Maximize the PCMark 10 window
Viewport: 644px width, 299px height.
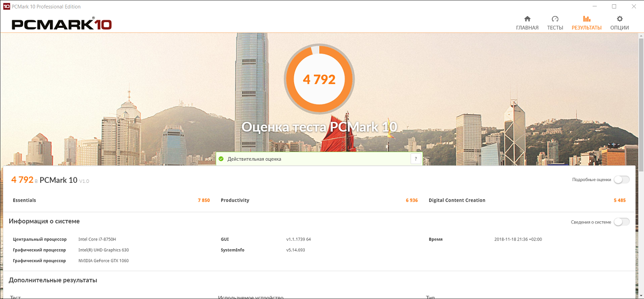(614, 6)
